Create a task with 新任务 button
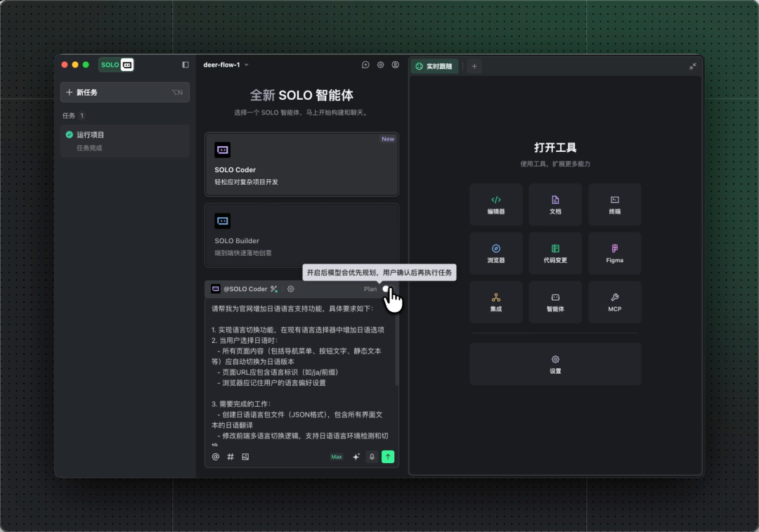This screenshot has height=532, width=759. click(125, 93)
